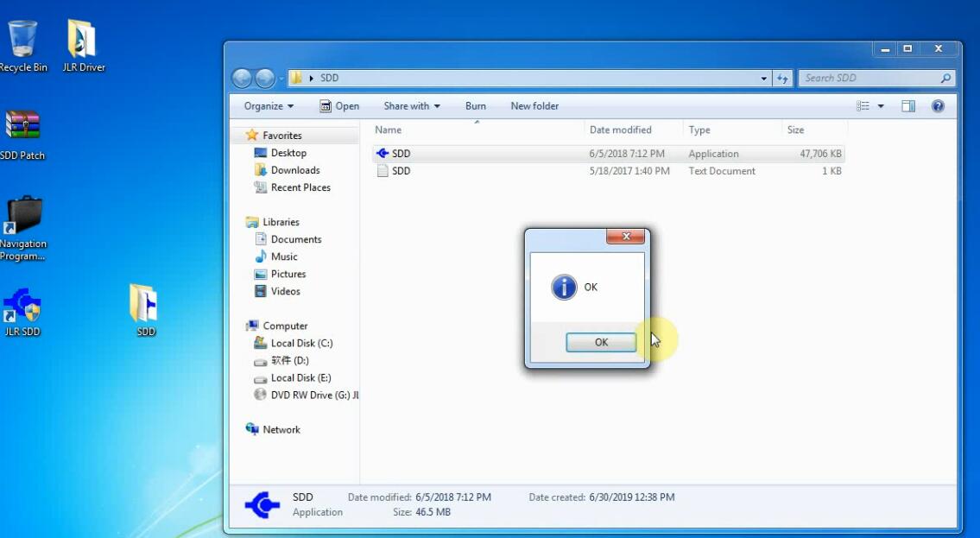This screenshot has height=538, width=980.
Task: Open the Pictures library
Action: point(288,274)
